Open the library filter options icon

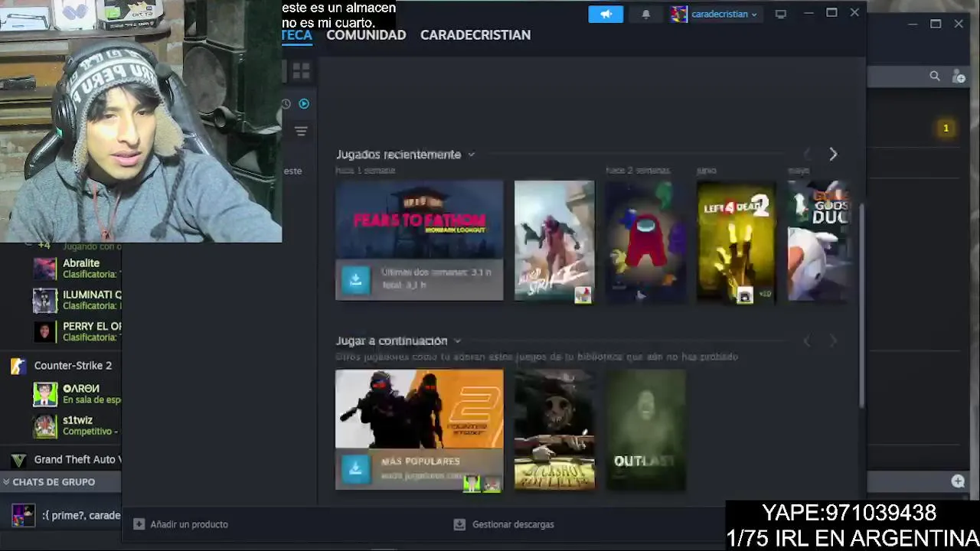tap(301, 132)
